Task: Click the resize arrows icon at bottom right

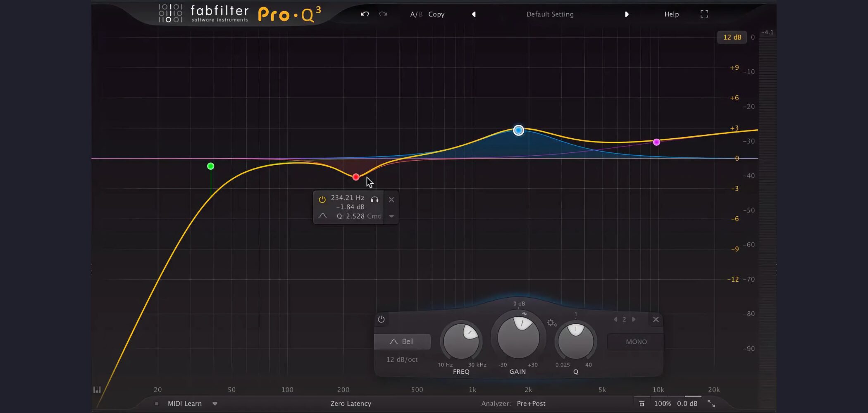Action: click(711, 404)
